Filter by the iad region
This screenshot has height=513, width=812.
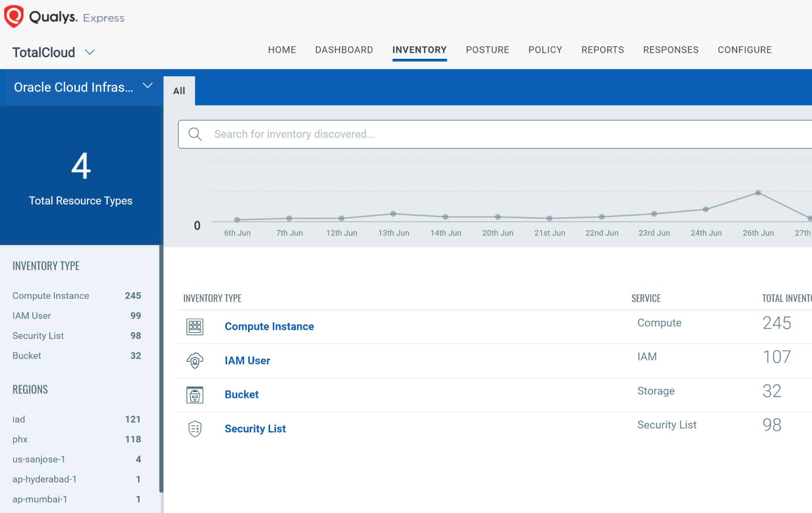pyautogui.click(x=18, y=419)
